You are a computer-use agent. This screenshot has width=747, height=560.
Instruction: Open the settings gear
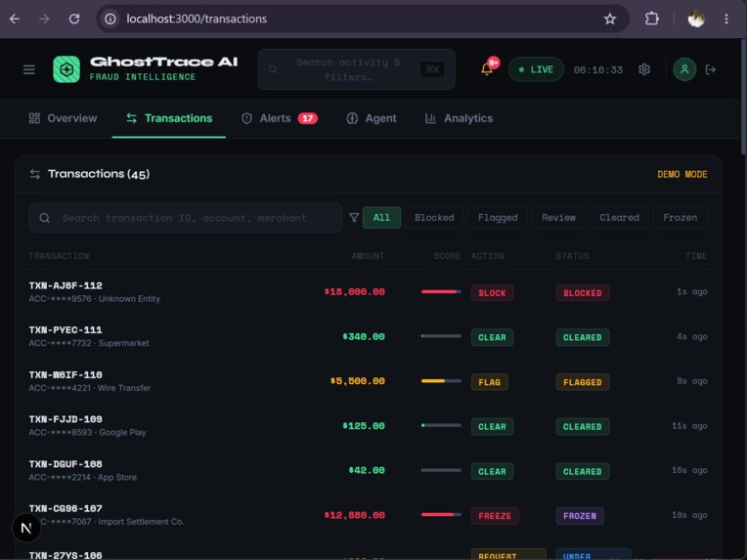click(x=644, y=69)
